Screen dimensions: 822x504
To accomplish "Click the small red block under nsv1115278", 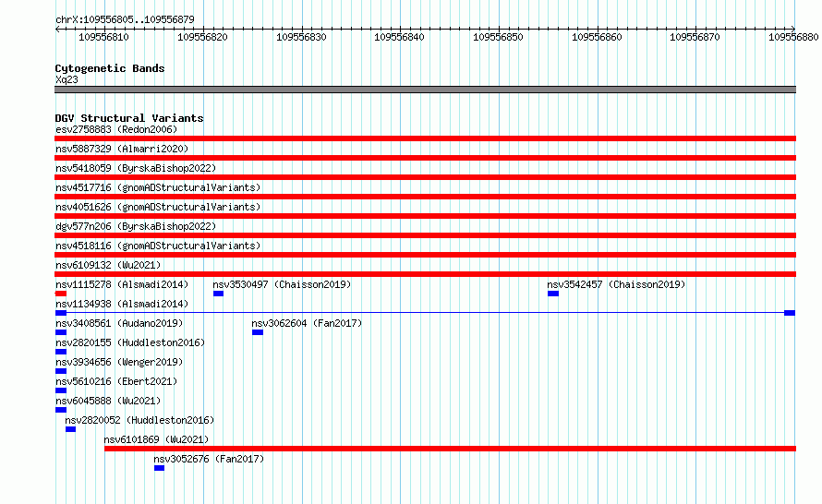I will click(61, 294).
